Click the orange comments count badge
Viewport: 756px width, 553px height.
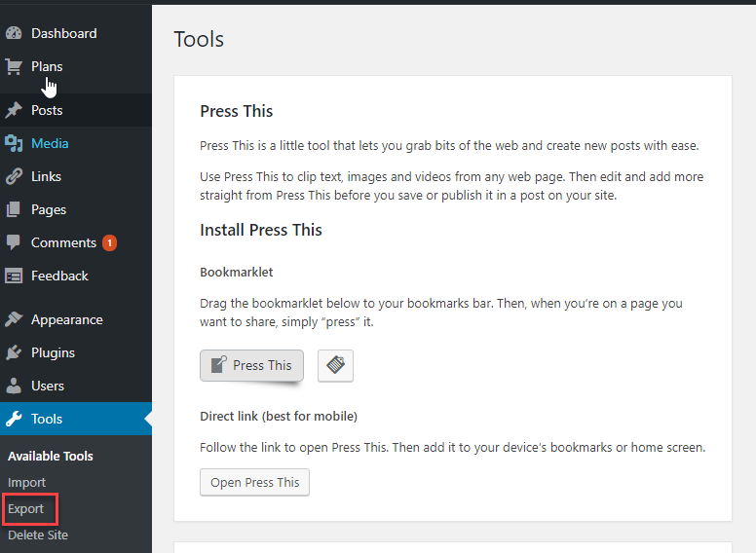(x=109, y=242)
